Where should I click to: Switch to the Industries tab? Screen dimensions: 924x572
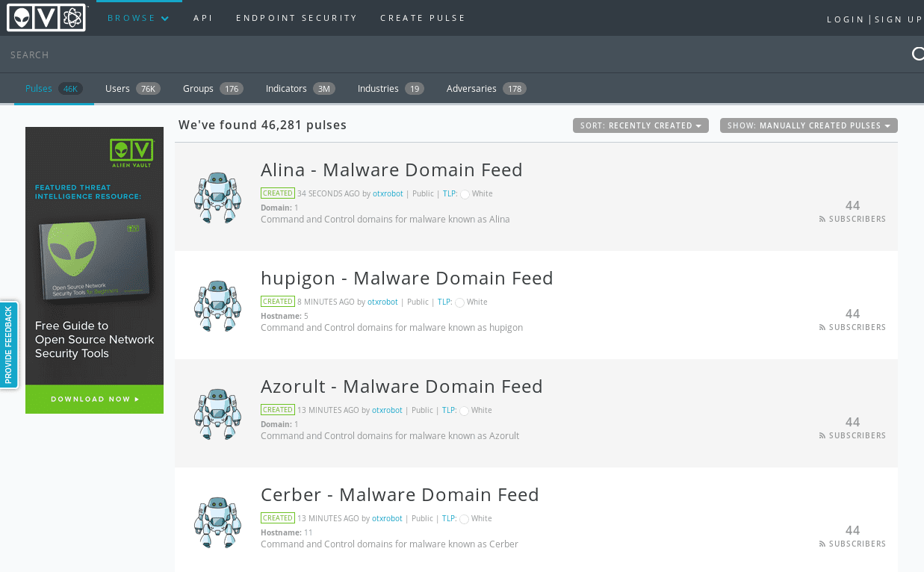[x=391, y=89]
